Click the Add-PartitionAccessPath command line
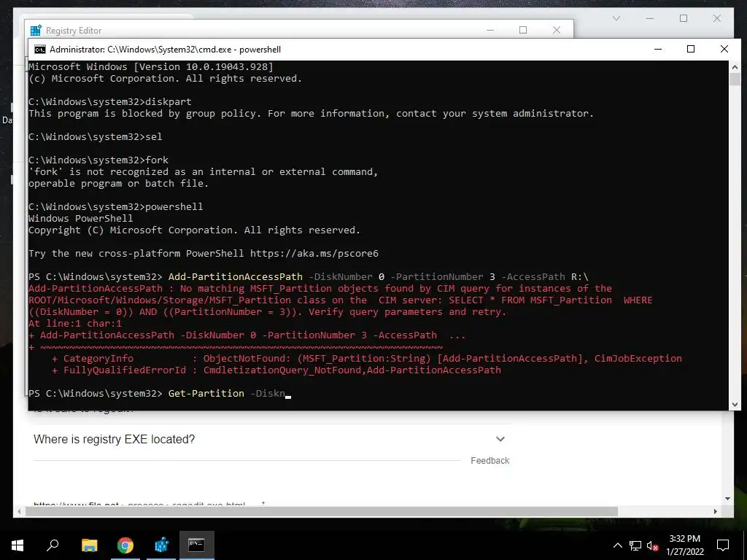The height and width of the screenshot is (560, 747). pyautogui.click(x=309, y=276)
